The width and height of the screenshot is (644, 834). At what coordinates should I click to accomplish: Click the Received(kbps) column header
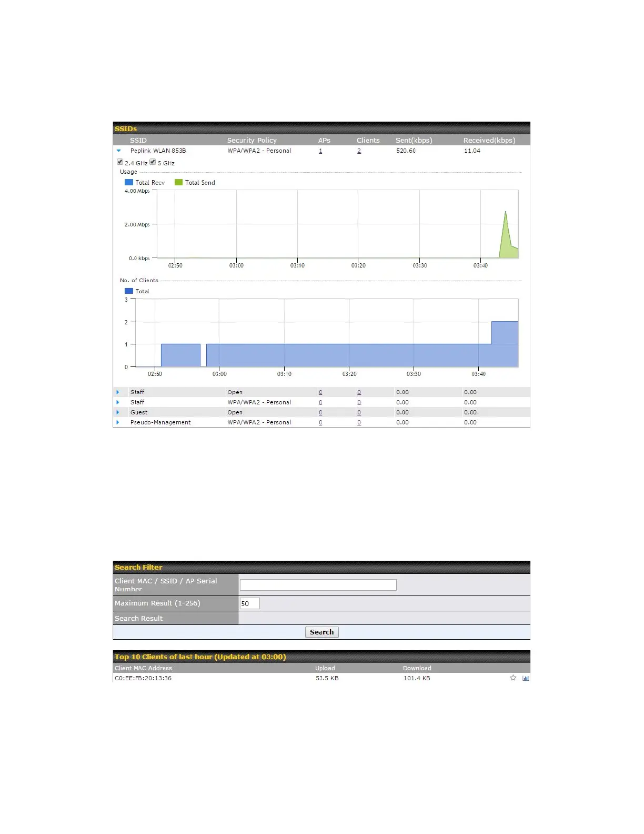[x=489, y=140]
